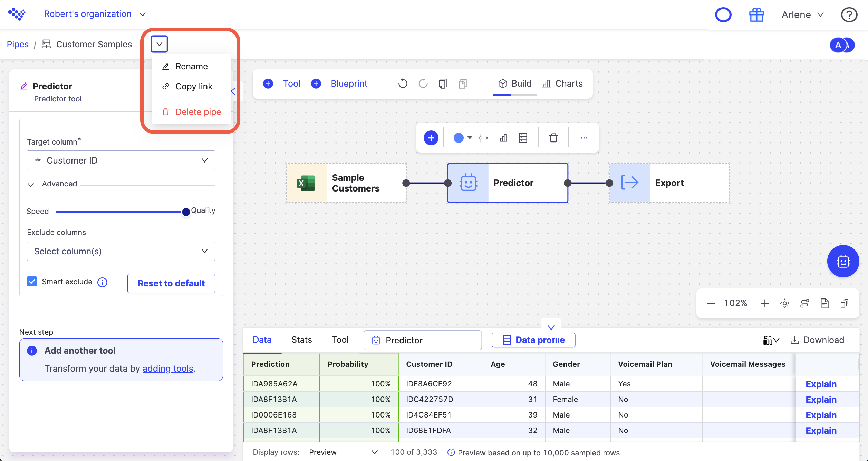Click the redo rotate-right icon
The image size is (868, 461).
(423, 84)
